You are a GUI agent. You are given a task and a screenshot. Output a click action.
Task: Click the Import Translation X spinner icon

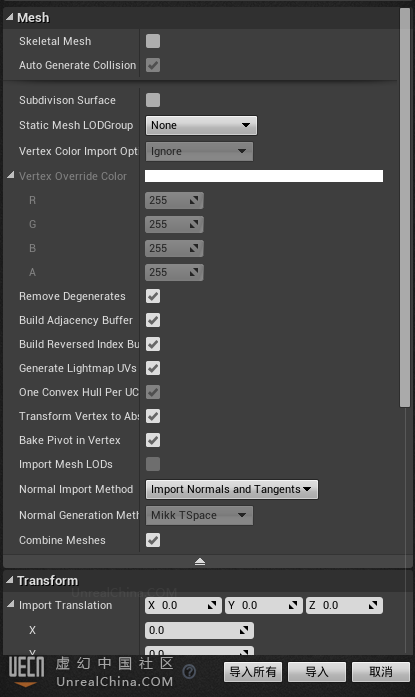(x=212, y=605)
